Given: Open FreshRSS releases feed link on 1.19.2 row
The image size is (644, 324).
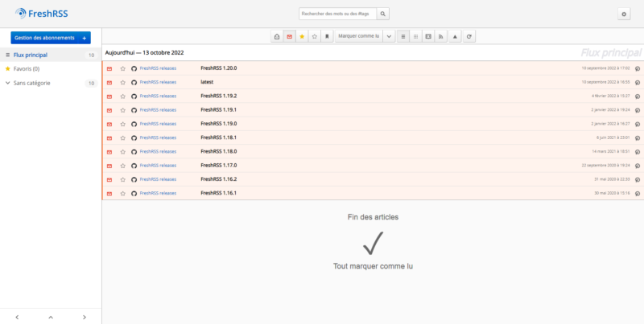Looking at the screenshot, I should coord(158,96).
